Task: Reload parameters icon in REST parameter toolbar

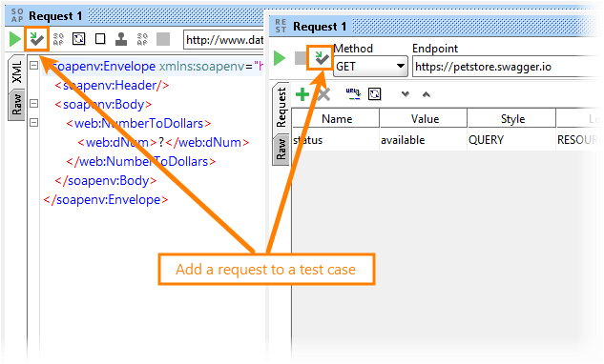Action: pyautogui.click(x=374, y=94)
